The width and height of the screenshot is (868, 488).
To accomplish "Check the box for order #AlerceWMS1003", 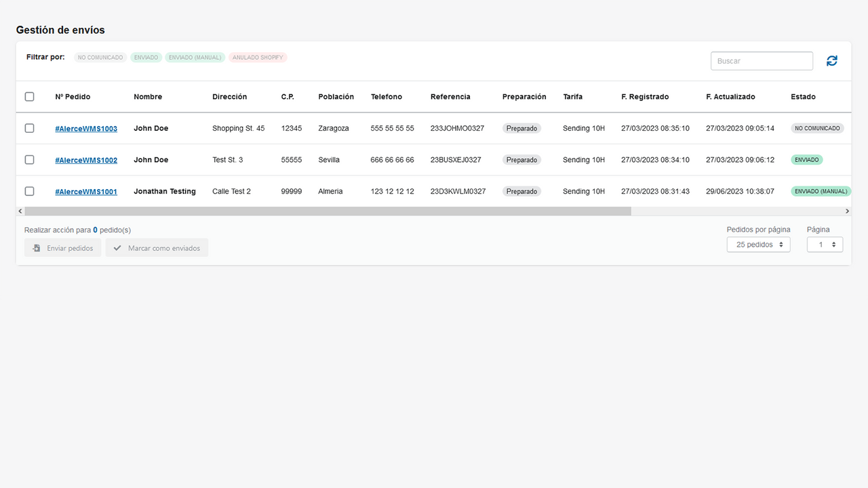I will point(29,128).
